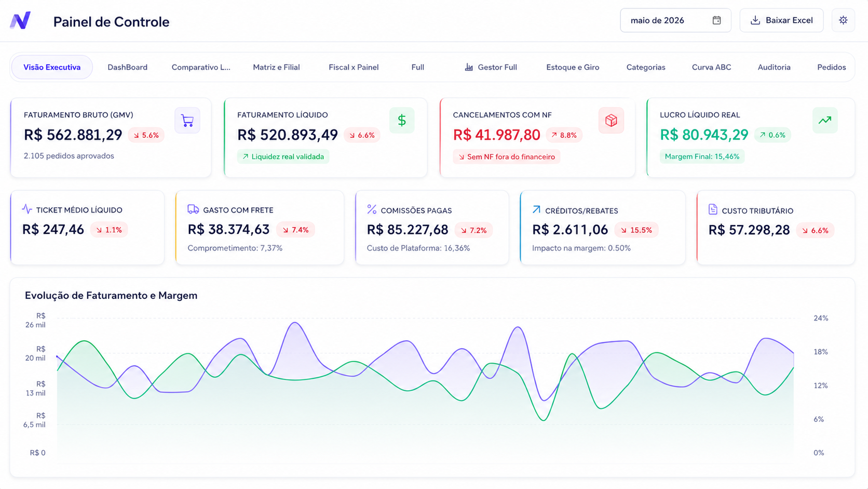This screenshot has width=868, height=489.
Task: Click the 24% right axis label
Action: click(x=821, y=318)
